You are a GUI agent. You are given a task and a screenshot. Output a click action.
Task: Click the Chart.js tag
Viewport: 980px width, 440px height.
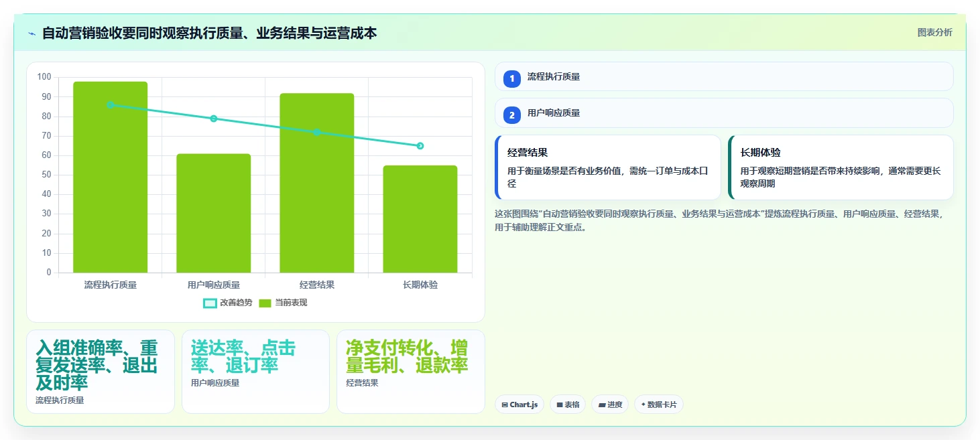[x=519, y=405]
